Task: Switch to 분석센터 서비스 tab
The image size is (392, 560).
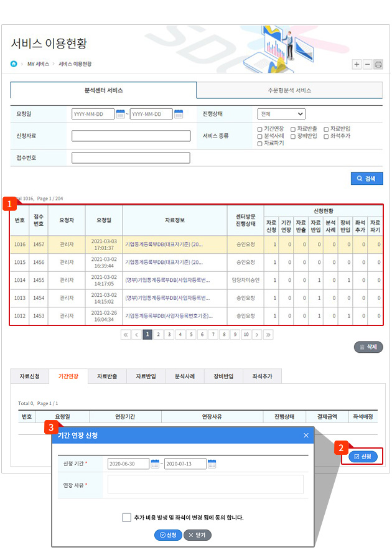Action: point(103,90)
